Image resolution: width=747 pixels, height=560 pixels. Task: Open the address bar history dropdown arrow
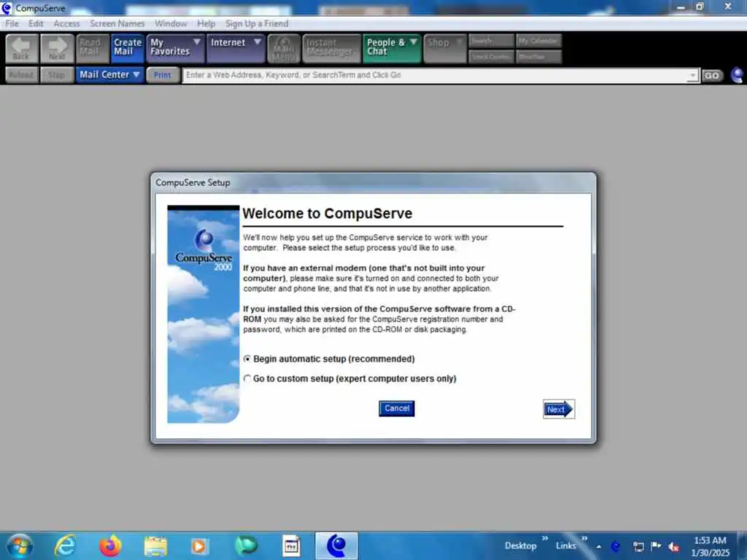coord(693,75)
